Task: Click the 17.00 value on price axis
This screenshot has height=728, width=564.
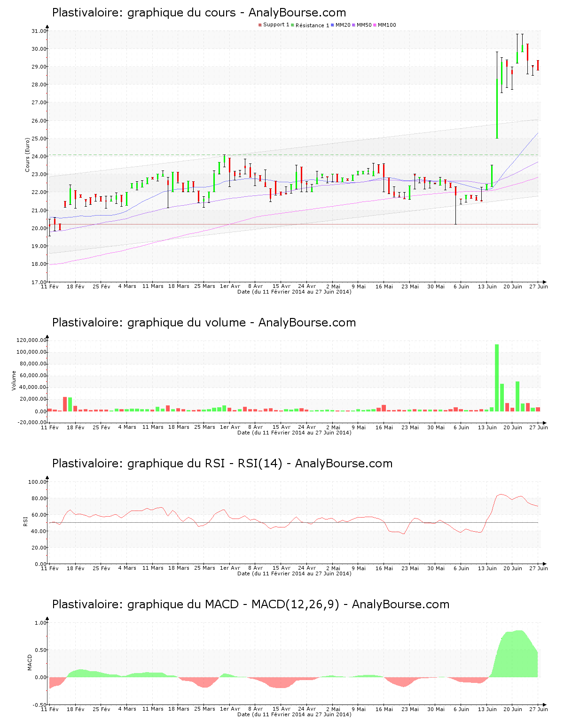Action: click(39, 282)
